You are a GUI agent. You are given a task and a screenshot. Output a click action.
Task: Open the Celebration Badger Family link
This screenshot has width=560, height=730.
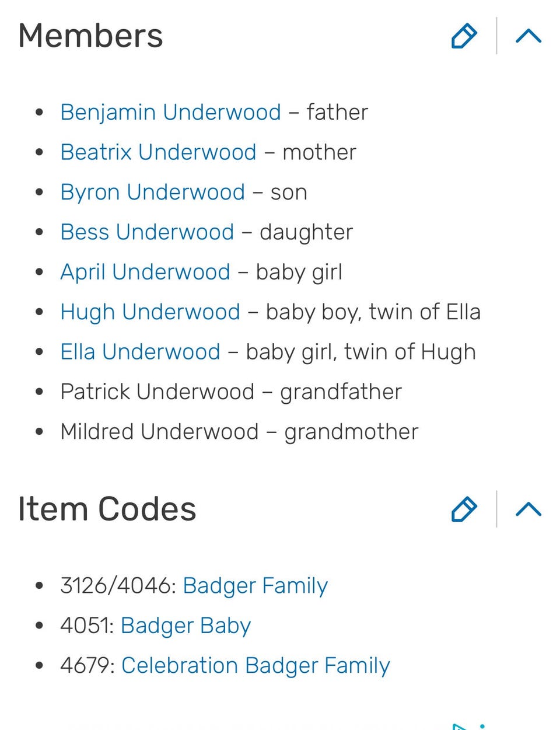[255, 666]
